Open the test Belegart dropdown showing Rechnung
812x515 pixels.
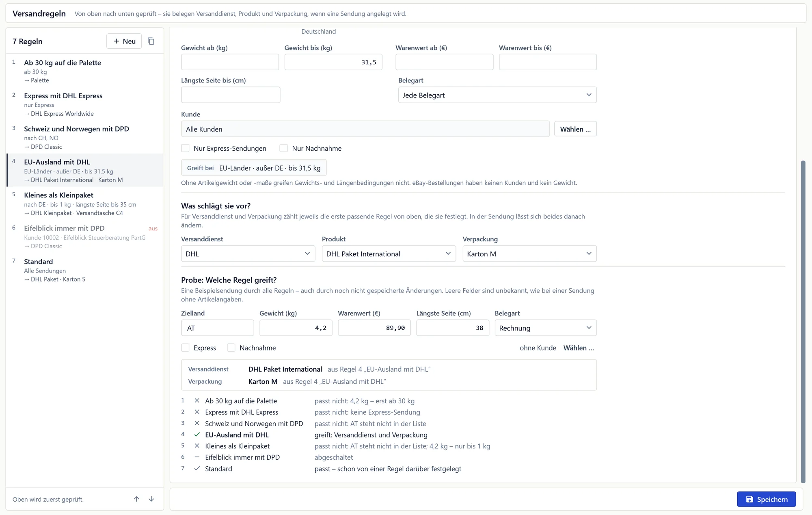click(546, 328)
